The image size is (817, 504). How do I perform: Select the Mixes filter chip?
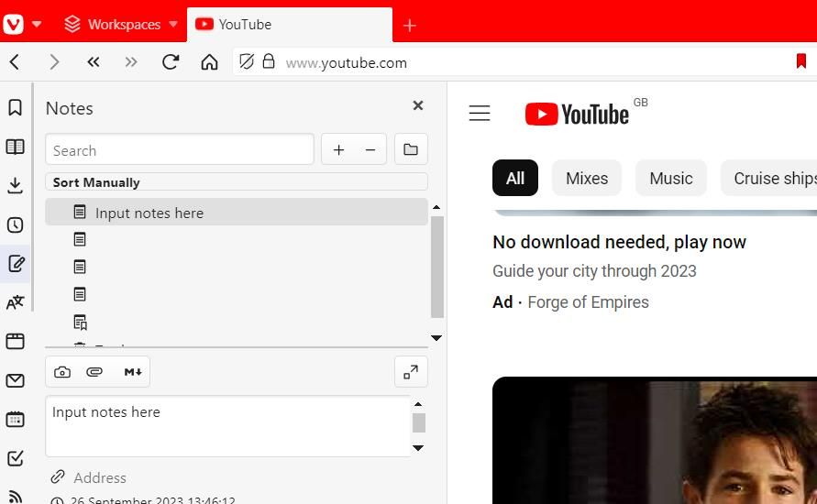(587, 178)
